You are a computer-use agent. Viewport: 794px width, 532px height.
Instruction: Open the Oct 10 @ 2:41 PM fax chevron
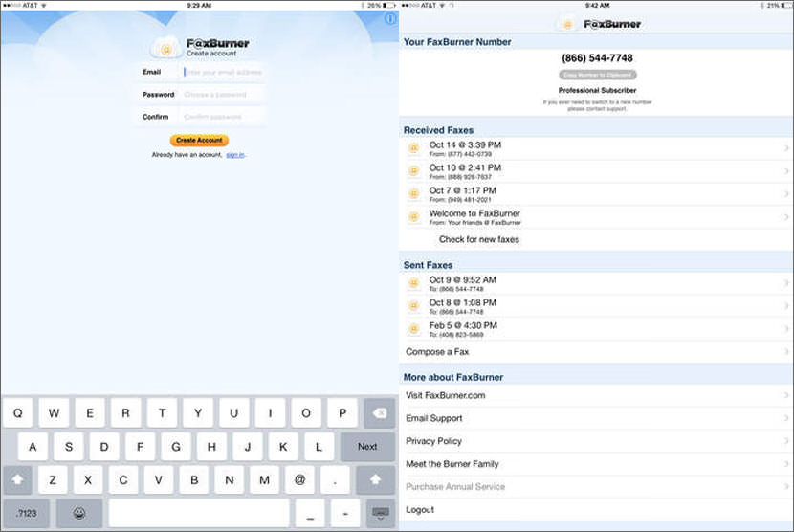[786, 171]
